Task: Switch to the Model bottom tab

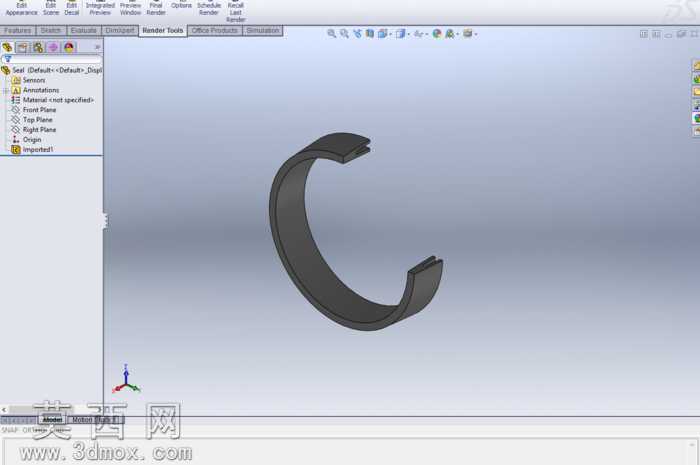Action: 52,419
